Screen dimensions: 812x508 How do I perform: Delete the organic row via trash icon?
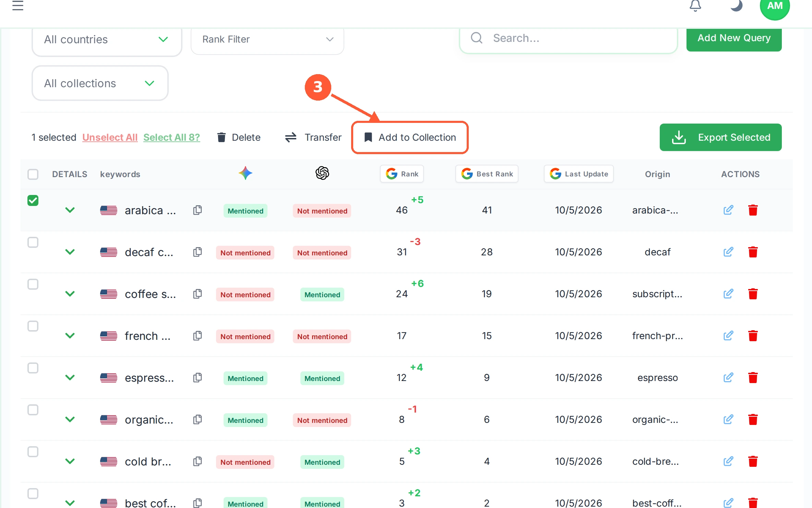pos(753,419)
